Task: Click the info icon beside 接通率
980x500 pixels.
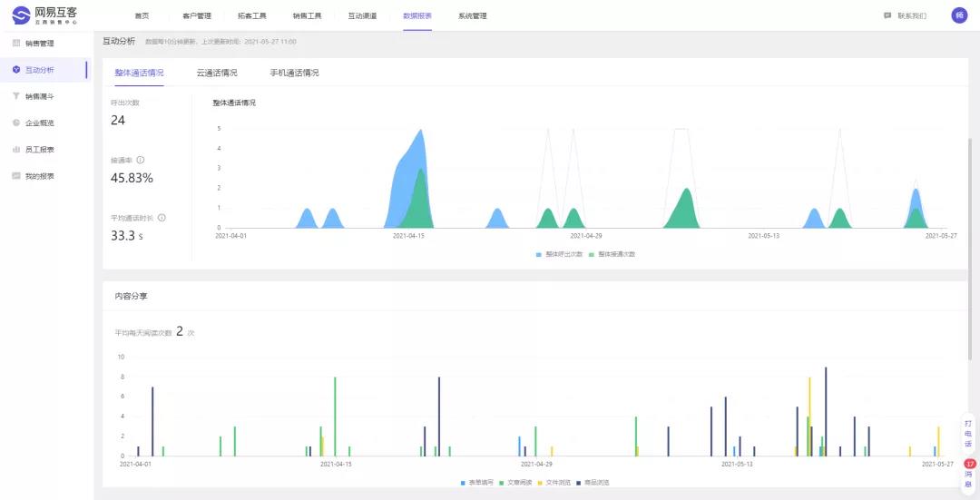Action: tap(141, 160)
